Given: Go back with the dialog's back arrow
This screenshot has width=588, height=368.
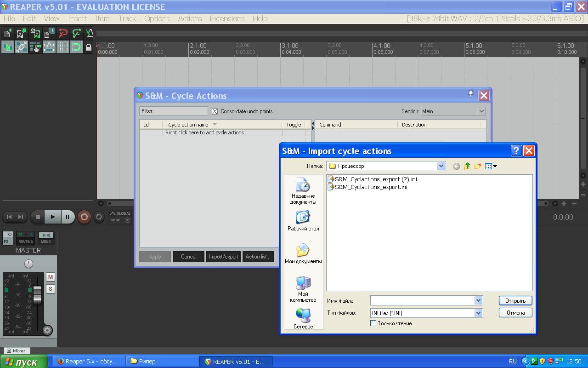Looking at the screenshot, I should 456,166.
